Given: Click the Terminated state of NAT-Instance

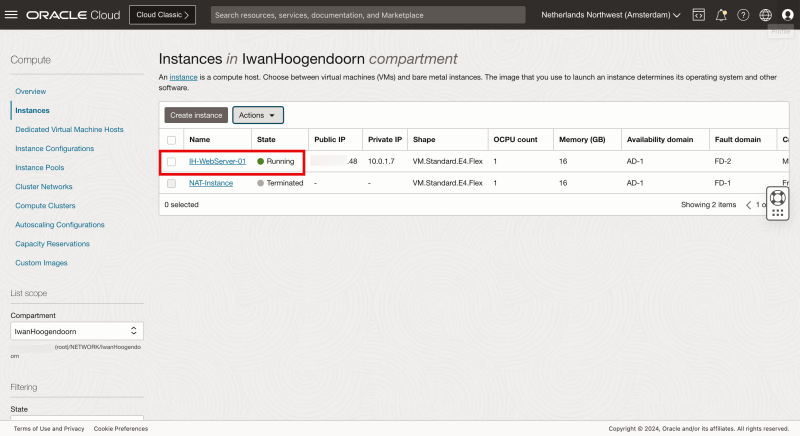Looking at the screenshot, I should click(x=280, y=183).
